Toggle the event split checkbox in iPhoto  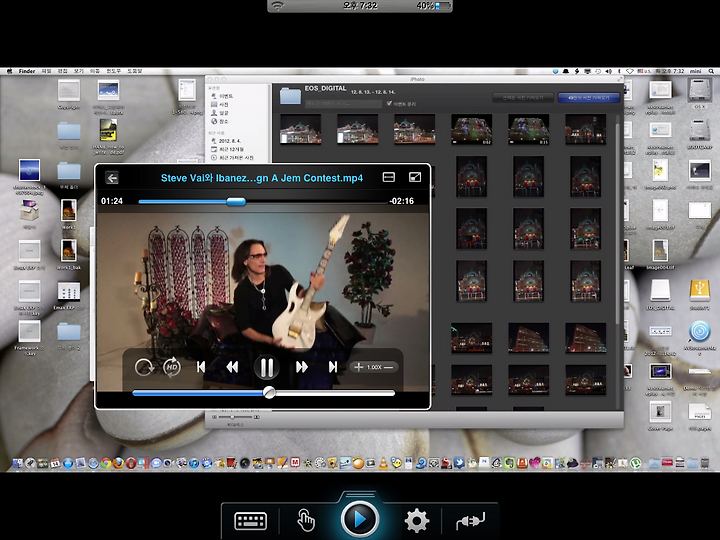coord(389,104)
